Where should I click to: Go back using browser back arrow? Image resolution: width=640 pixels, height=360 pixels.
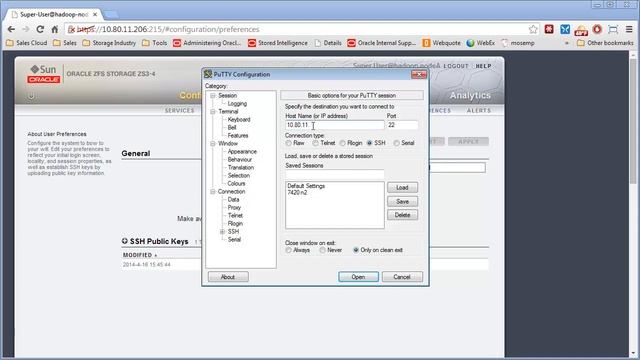coord(11,29)
